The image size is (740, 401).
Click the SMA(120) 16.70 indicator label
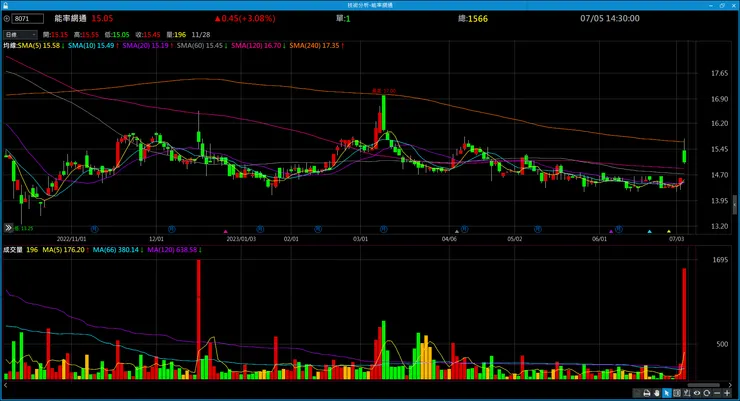tap(258, 46)
